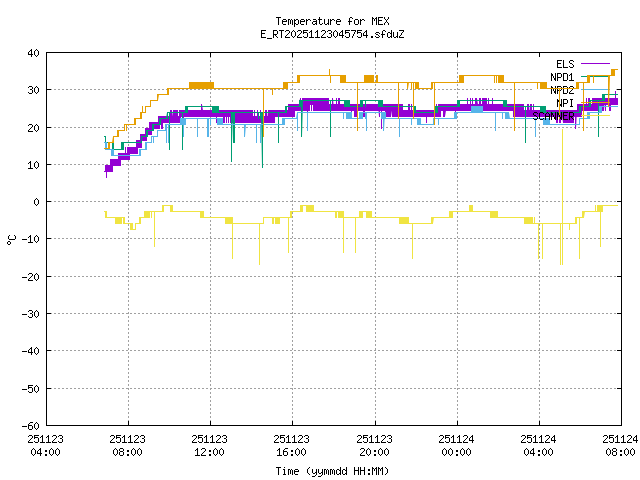
Task: Click the 251124 00:00 time tick label
Action: pyautogui.click(x=456, y=444)
